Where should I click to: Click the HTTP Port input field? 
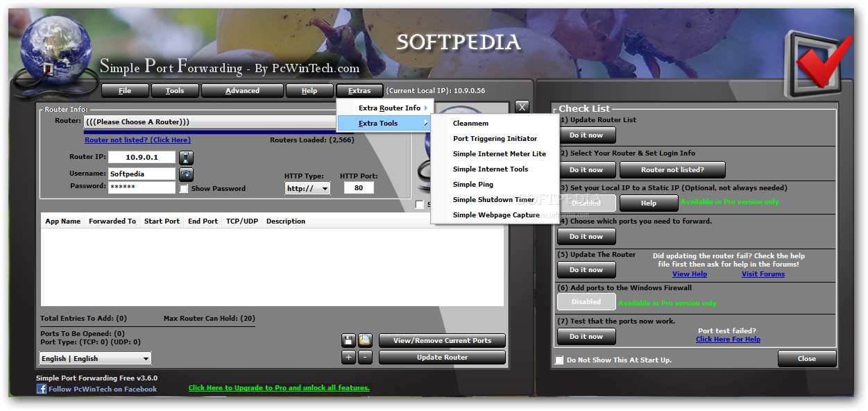tap(359, 188)
